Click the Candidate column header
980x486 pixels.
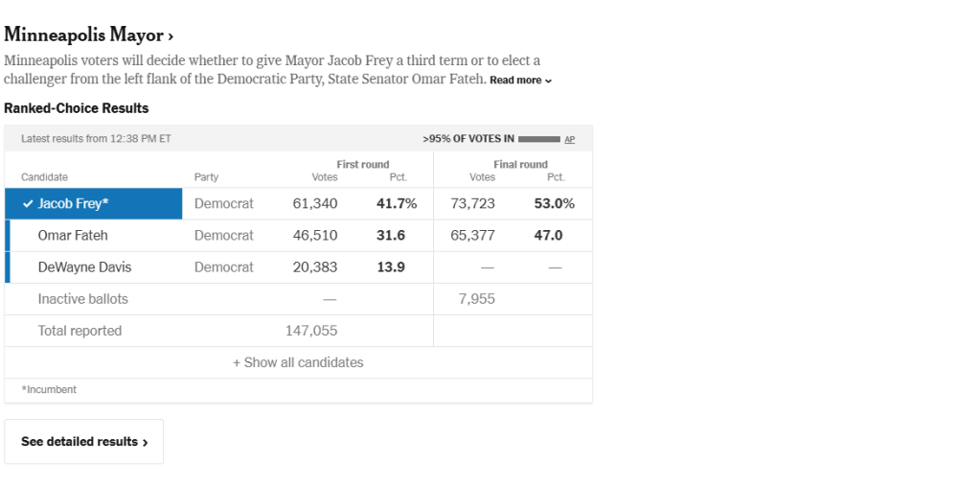44,177
